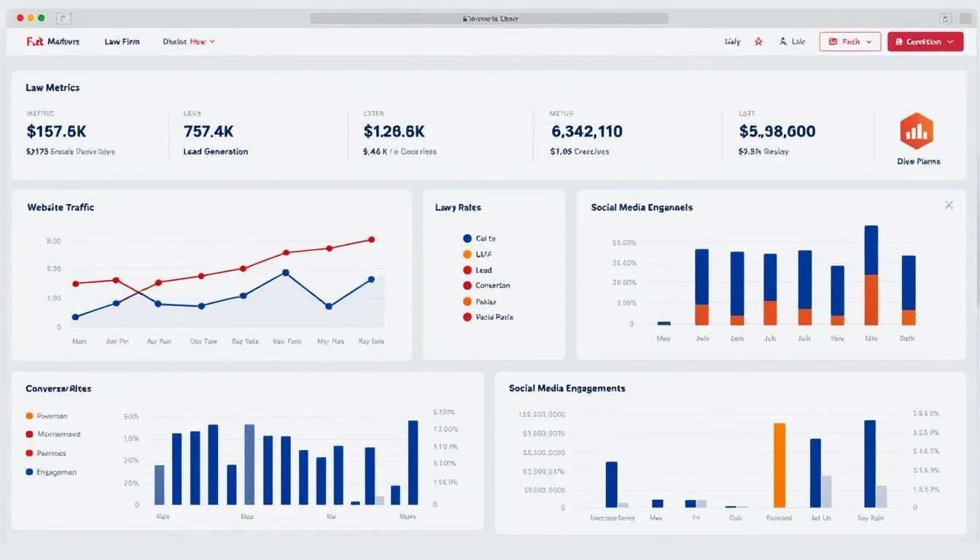
Task: Close the Social Media Engannels panel
Action: 949,206
